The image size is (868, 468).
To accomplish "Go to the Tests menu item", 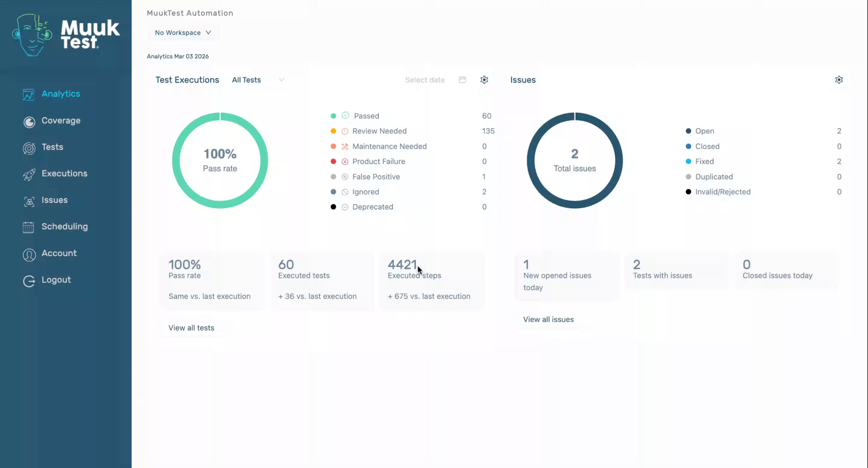I will click(52, 147).
